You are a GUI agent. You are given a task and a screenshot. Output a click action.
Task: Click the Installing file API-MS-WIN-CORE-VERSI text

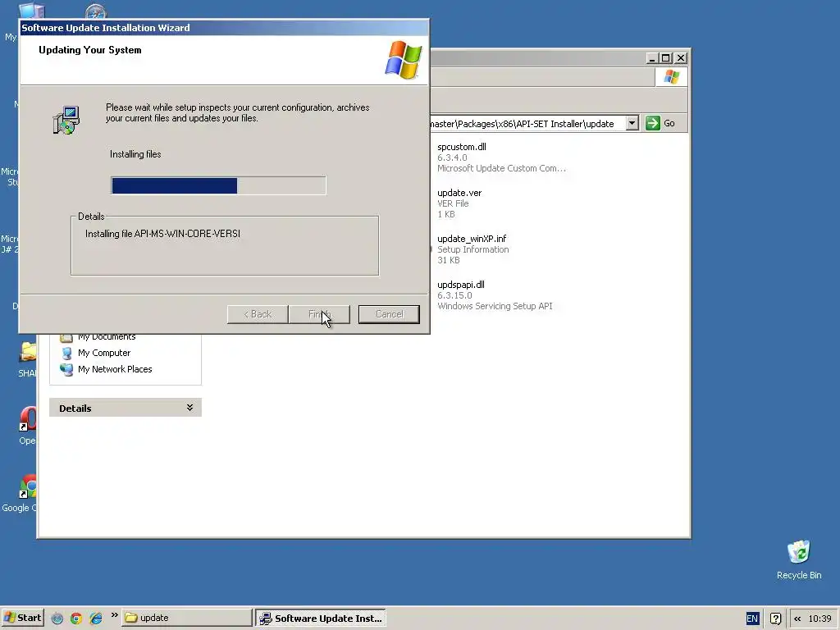click(163, 234)
